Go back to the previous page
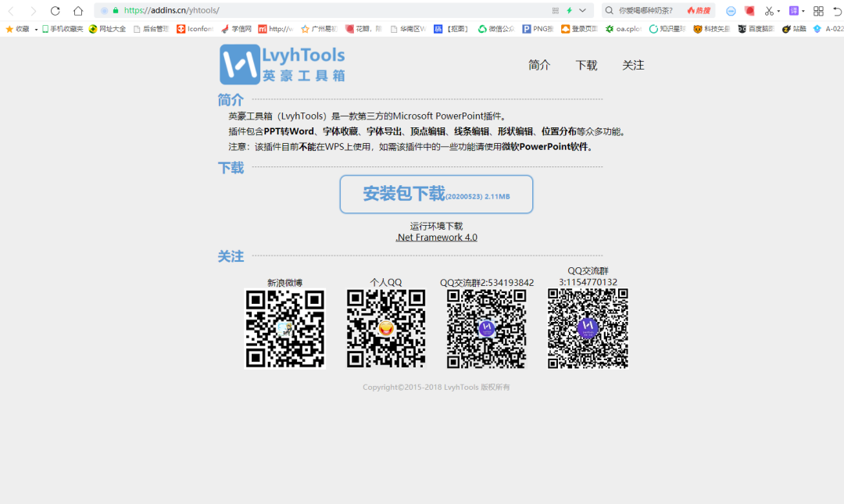The image size is (844, 504). [x=11, y=11]
